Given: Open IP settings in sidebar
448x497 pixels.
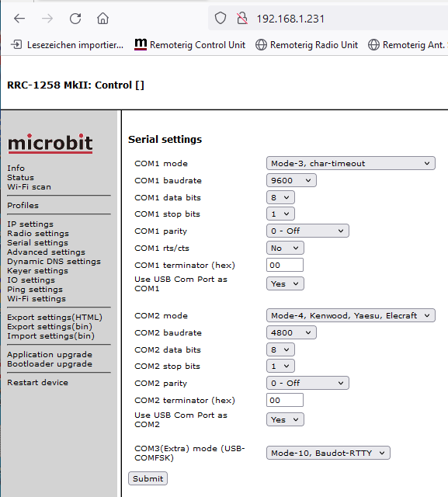Looking at the screenshot, I should 30,224.
